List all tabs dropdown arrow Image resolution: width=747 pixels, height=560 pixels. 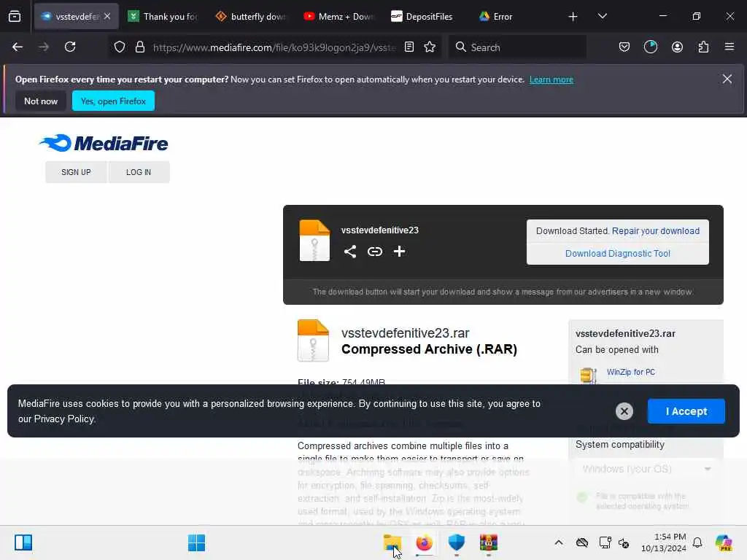[602, 17]
